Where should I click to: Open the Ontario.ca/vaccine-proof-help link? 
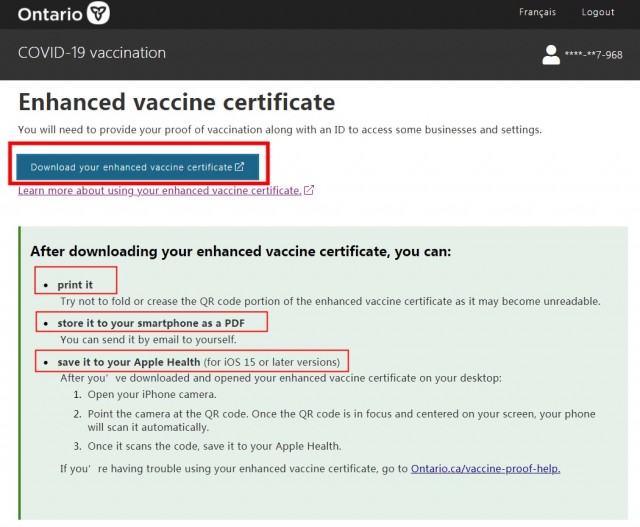pyautogui.click(x=485, y=468)
